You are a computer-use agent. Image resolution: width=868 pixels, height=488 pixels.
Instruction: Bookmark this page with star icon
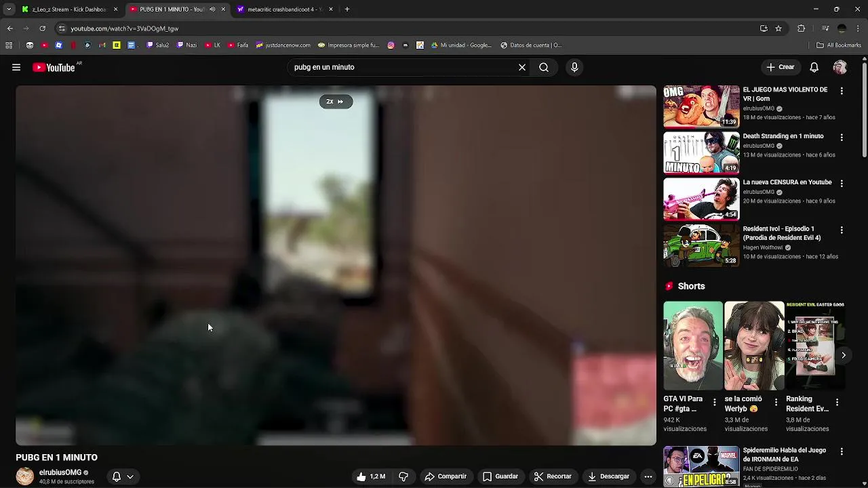click(x=778, y=28)
